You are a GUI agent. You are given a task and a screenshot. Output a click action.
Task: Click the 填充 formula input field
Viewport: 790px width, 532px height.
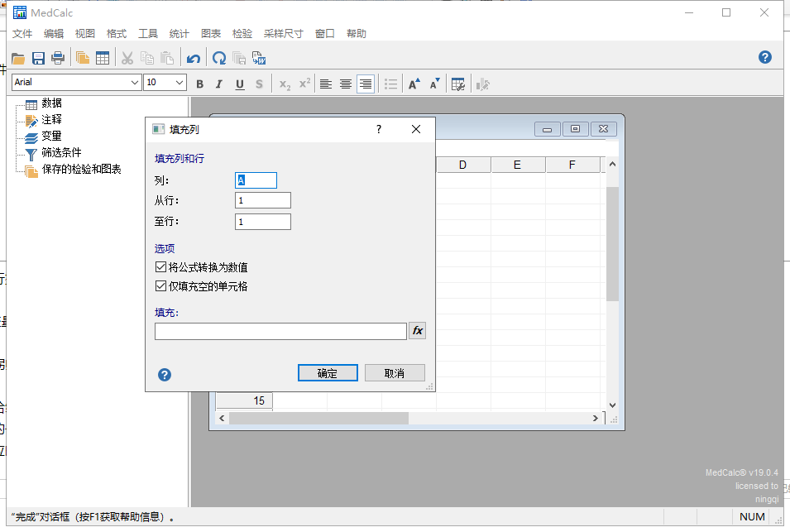(280, 331)
